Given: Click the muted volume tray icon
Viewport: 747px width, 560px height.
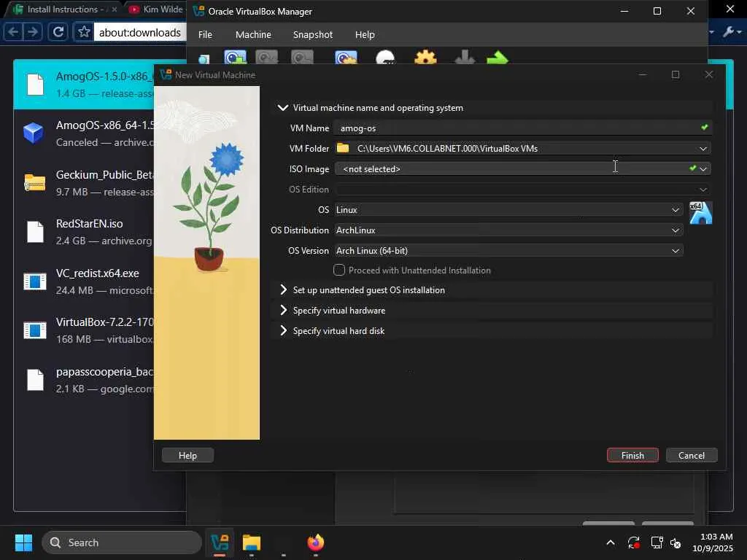Looking at the screenshot, I should pyautogui.click(x=675, y=542).
